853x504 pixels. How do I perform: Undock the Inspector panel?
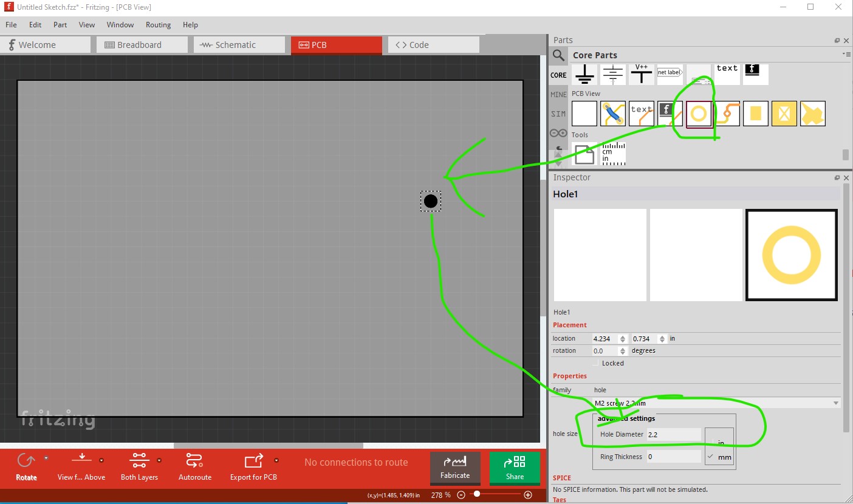[x=837, y=178]
